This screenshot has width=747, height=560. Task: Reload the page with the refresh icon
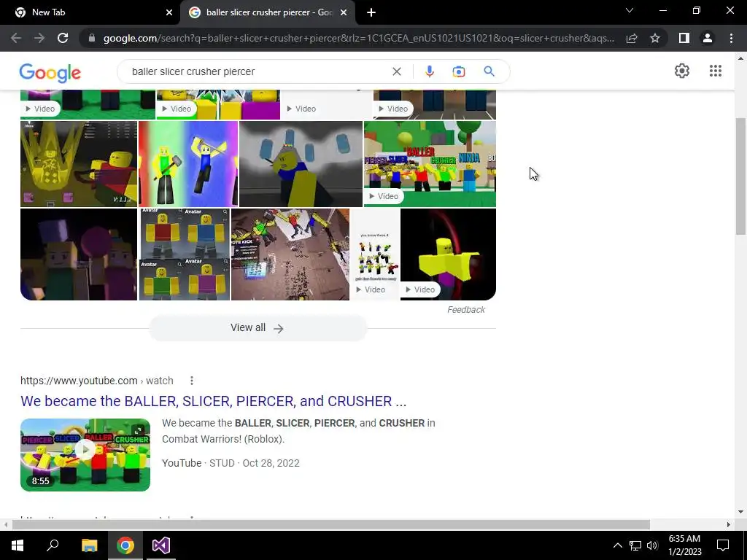(63, 38)
